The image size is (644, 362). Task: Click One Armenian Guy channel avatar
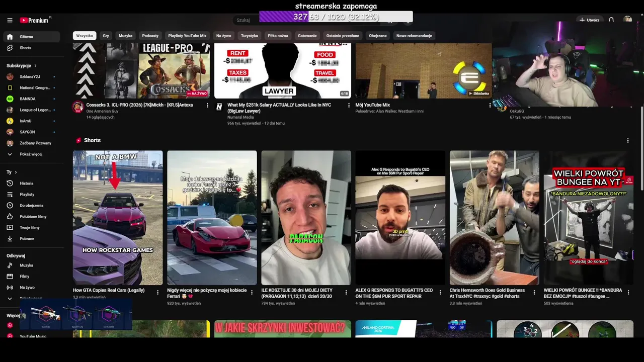point(78,107)
